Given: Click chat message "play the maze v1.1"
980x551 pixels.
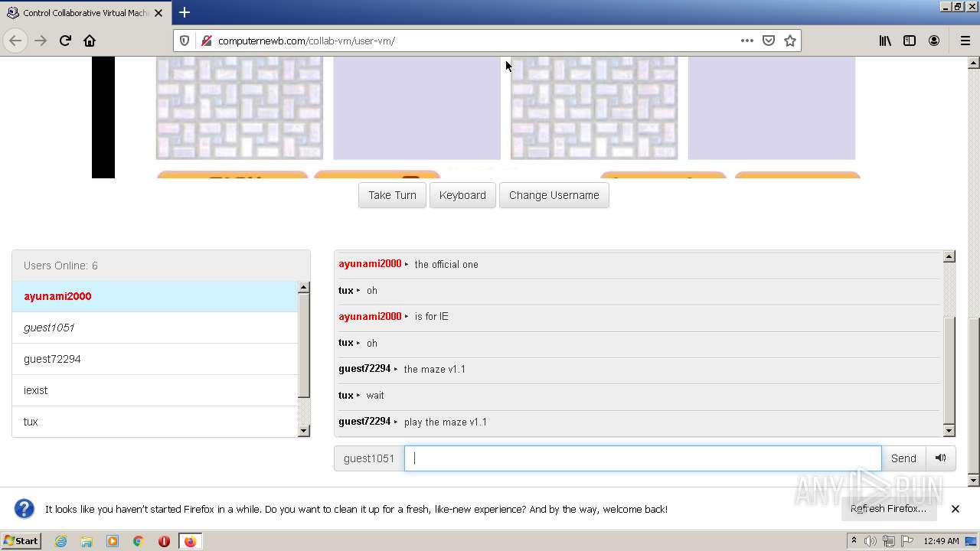Looking at the screenshot, I should tap(446, 422).
